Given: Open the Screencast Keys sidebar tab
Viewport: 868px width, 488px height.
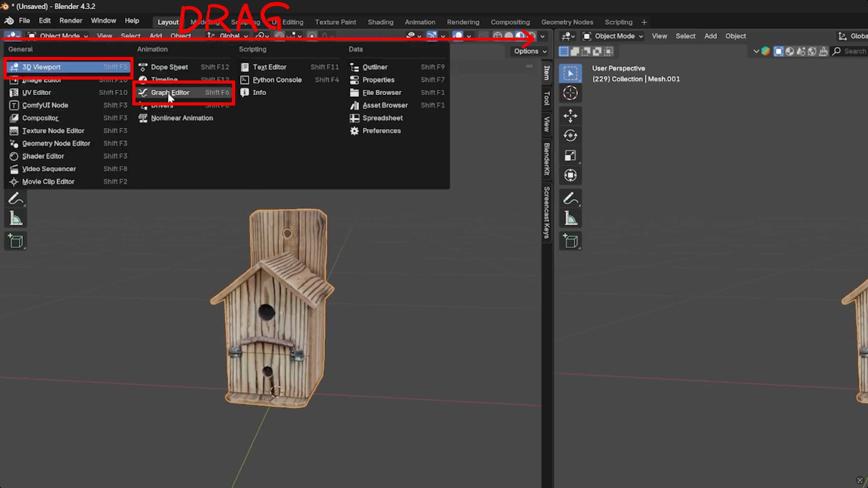Looking at the screenshot, I should click(546, 212).
